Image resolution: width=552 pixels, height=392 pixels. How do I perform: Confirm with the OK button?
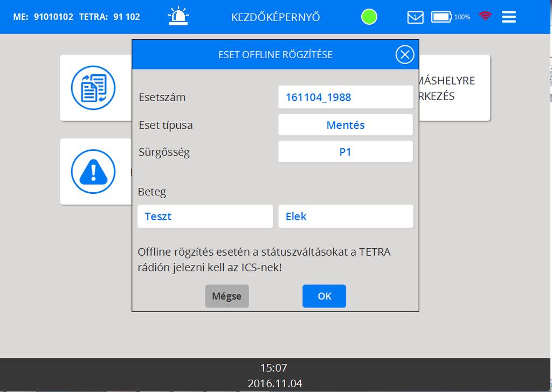coord(324,296)
